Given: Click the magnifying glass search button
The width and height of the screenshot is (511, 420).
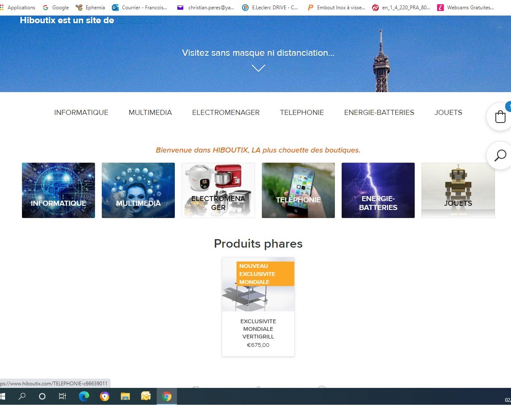Looking at the screenshot, I should tap(500, 155).
